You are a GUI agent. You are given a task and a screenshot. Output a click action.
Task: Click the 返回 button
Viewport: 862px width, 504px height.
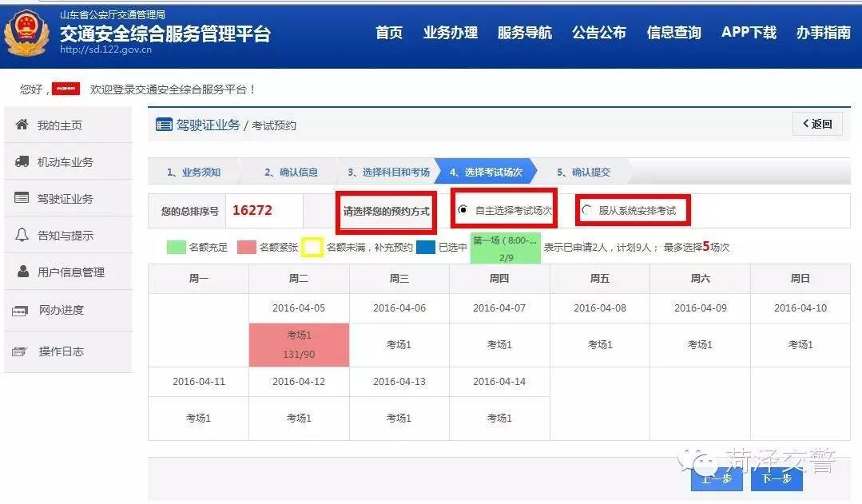[816, 124]
